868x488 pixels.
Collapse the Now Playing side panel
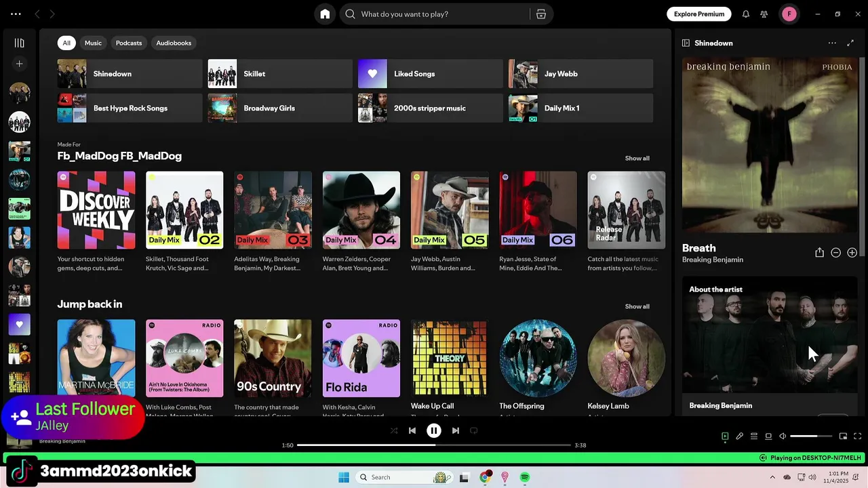point(686,43)
